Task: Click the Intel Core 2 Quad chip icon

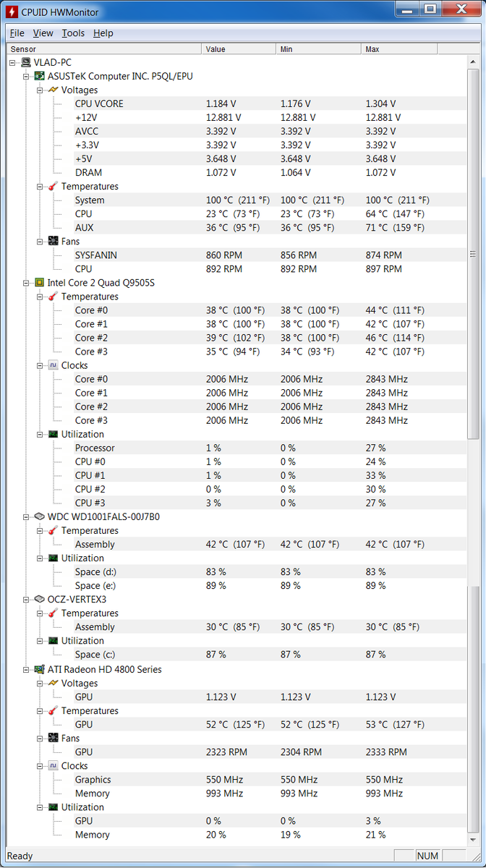Action: click(40, 283)
